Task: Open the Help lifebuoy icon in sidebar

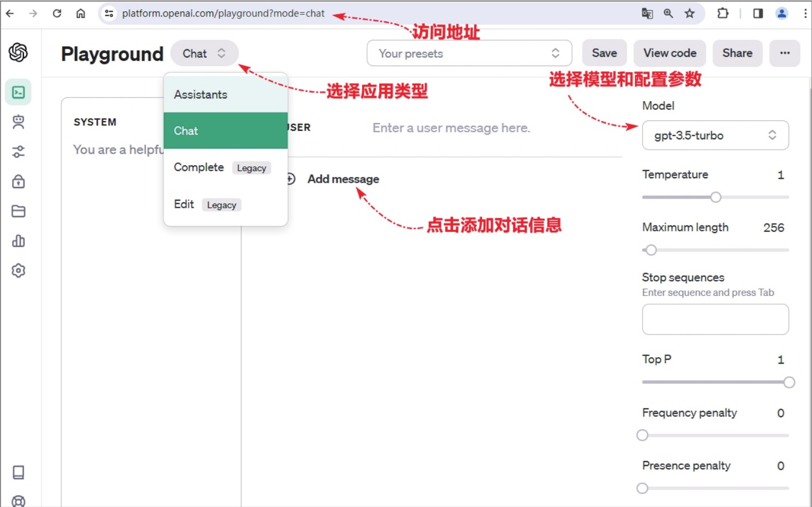Action: point(19,501)
